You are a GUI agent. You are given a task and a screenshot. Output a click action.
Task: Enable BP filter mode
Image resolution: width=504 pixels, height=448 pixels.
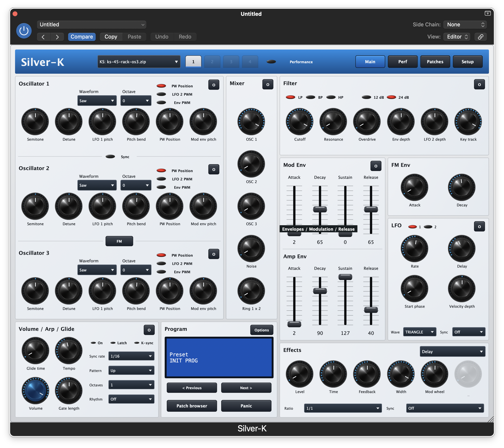310,97
